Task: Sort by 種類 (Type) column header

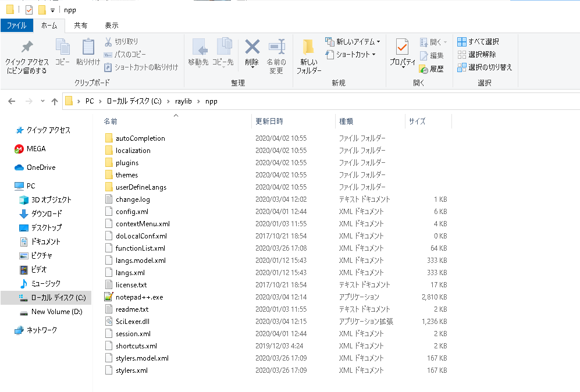Action: click(346, 122)
